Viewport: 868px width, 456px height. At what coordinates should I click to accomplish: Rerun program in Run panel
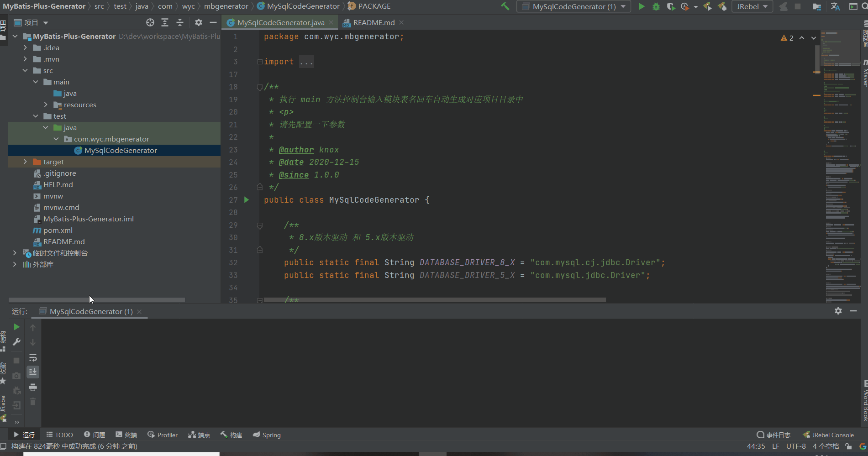(16, 327)
